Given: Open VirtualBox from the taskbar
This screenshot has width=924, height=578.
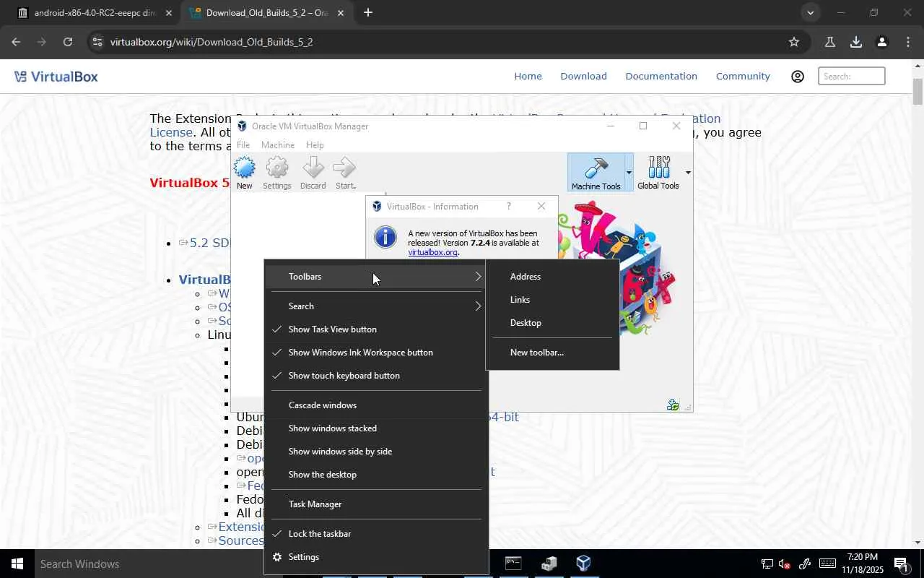Looking at the screenshot, I should pyautogui.click(x=583, y=564).
